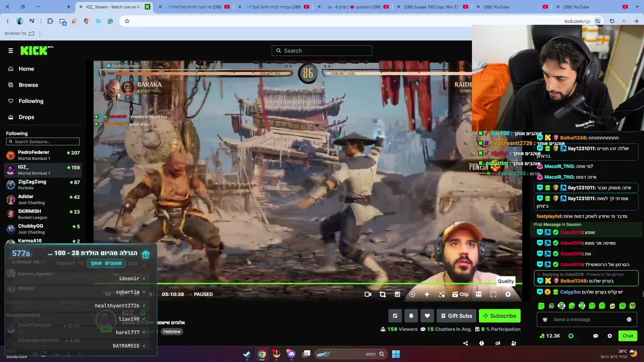
Task: Open the Windows Start menu
Action: click(x=396, y=354)
